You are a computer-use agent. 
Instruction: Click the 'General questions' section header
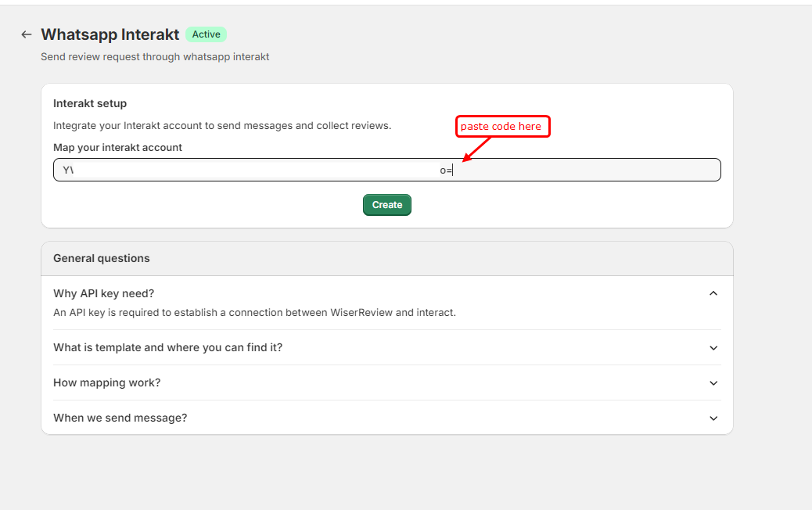102,258
